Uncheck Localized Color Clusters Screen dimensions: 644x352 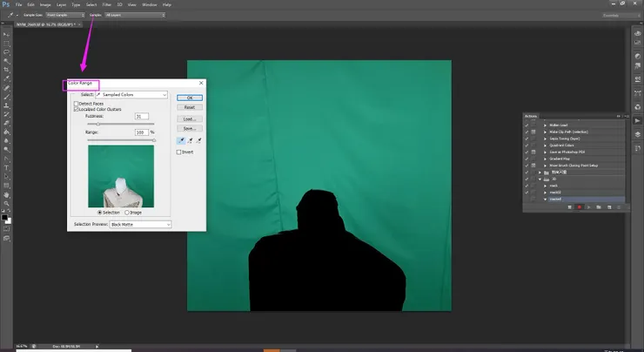click(x=77, y=110)
